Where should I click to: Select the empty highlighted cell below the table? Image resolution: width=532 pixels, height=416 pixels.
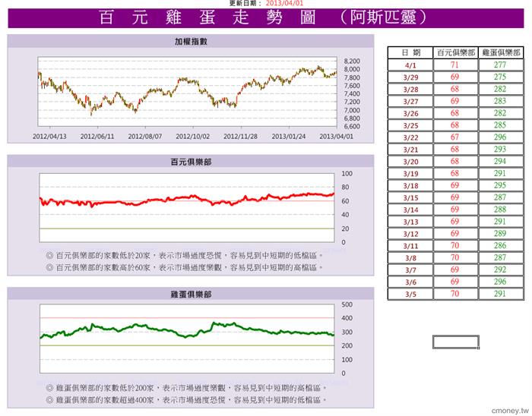point(456,342)
